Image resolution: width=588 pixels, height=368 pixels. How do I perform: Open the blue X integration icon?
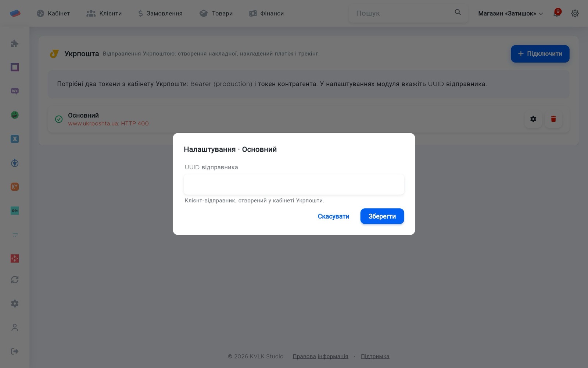(15, 139)
